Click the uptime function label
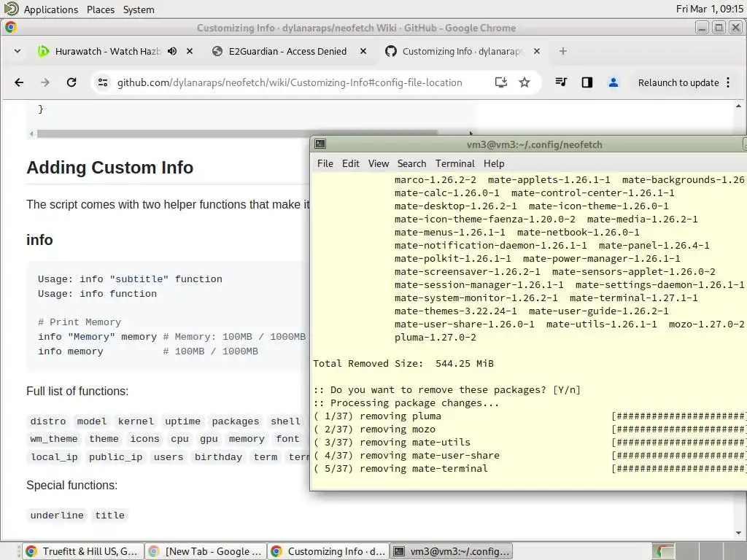Image resolution: width=747 pixels, height=560 pixels. pos(182,421)
